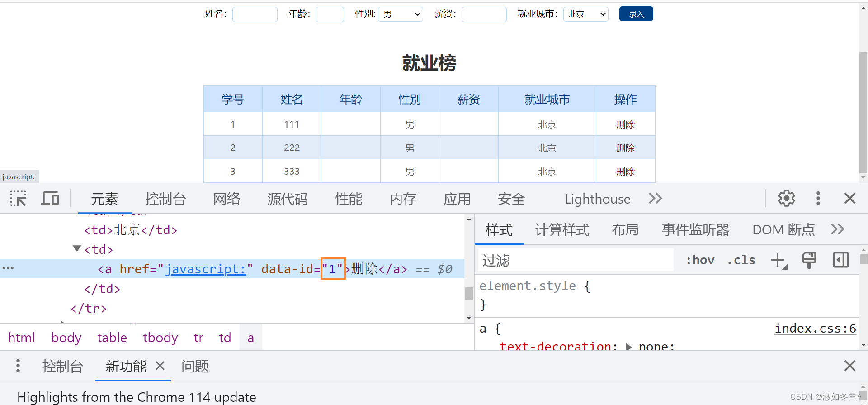
Task: Add a new style rule plus icon
Action: (778, 260)
